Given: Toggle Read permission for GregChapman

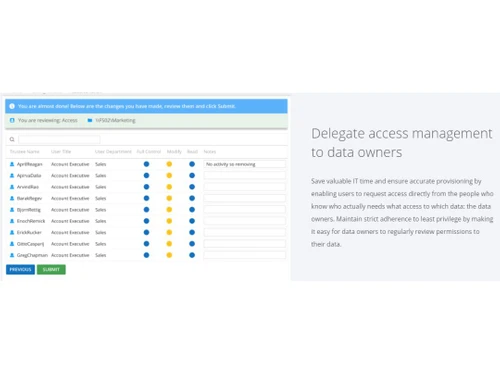Looking at the screenshot, I should tap(192, 255).
